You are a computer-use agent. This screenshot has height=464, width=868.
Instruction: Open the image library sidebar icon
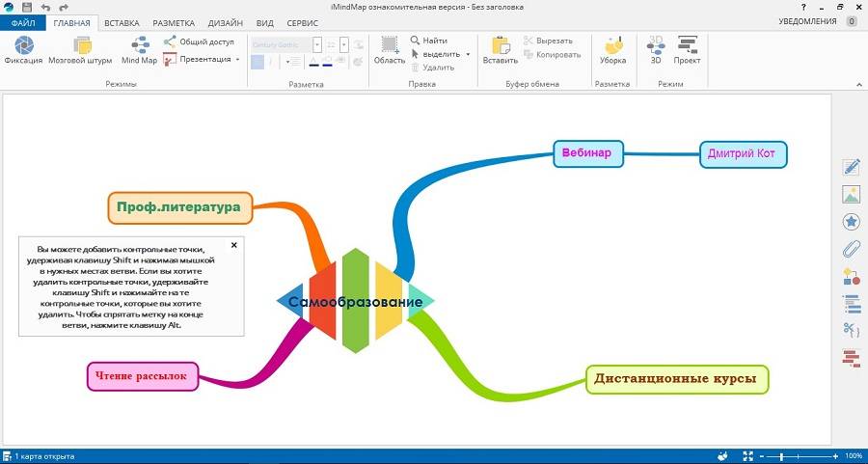click(x=851, y=195)
